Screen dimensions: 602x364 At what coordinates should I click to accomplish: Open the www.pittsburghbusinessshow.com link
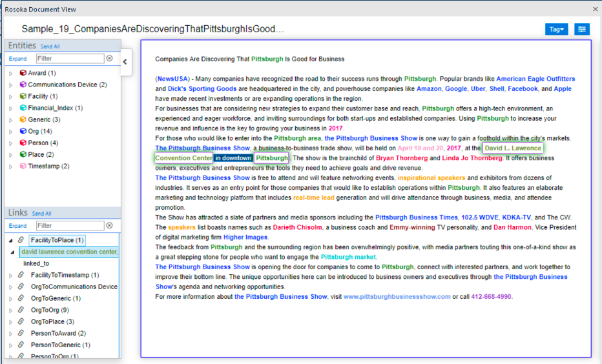(x=397, y=296)
